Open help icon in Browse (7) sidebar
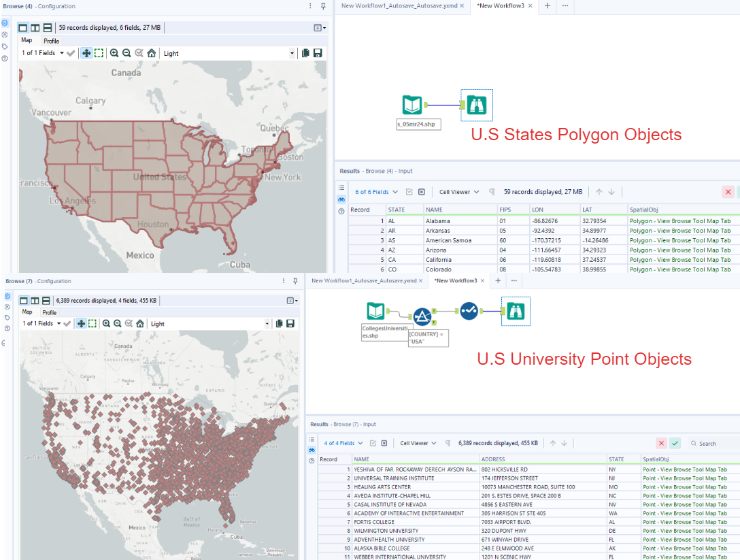The width and height of the screenshot is (740, 560). (x=7, y=329)
